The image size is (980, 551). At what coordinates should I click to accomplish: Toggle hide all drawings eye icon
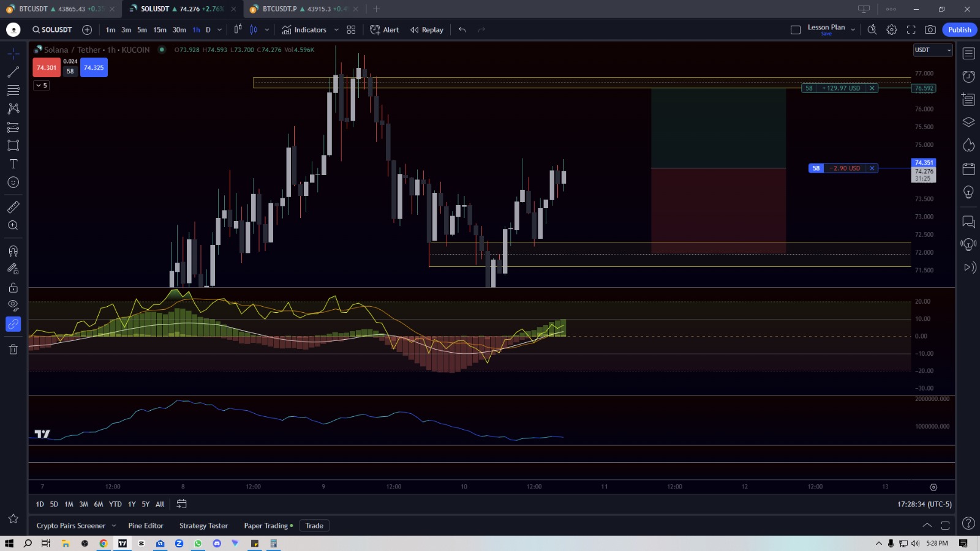(x=13, y=305)
